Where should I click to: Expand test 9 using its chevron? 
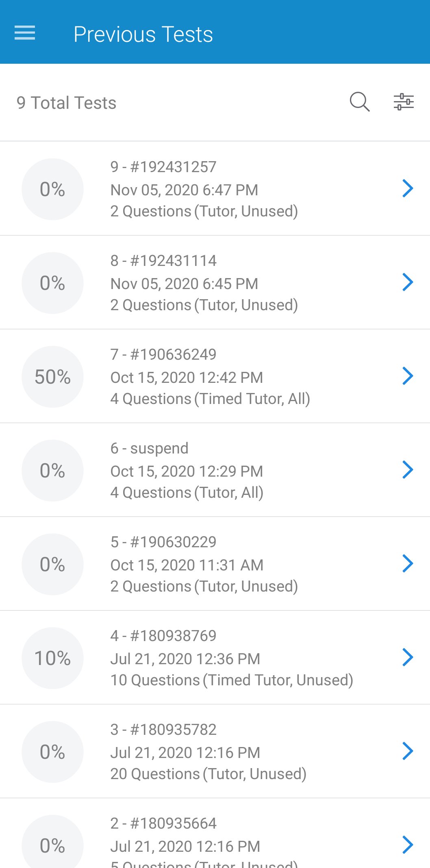407,188
